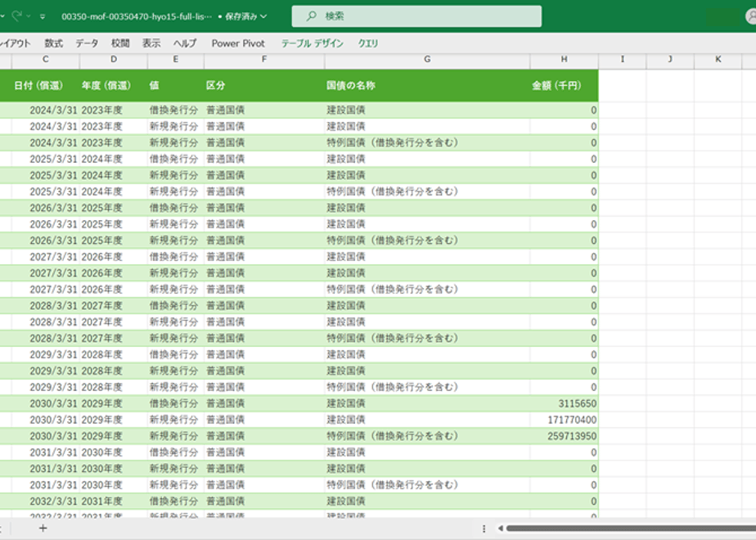The image size is (756, 540).
Task: Open the ヘルプ ribbon tab
Action: point(185,43)
